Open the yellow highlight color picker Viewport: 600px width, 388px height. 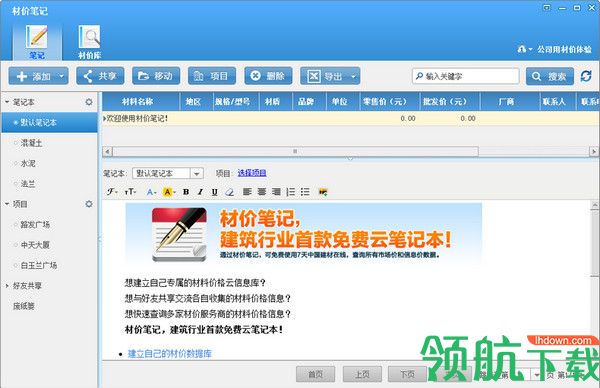point(169,192)
